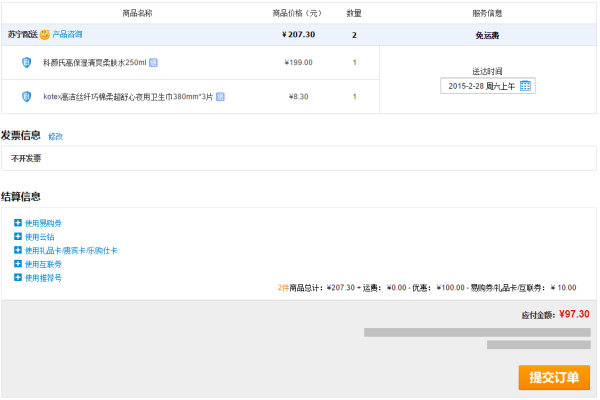
Task: Click the 服务信息 column header
Action: tap(487, 13)
